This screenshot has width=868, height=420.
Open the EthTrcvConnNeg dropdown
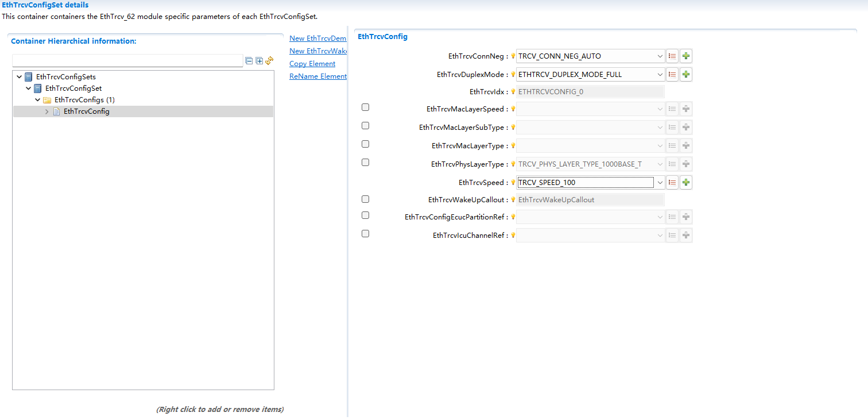coord(660,56)
